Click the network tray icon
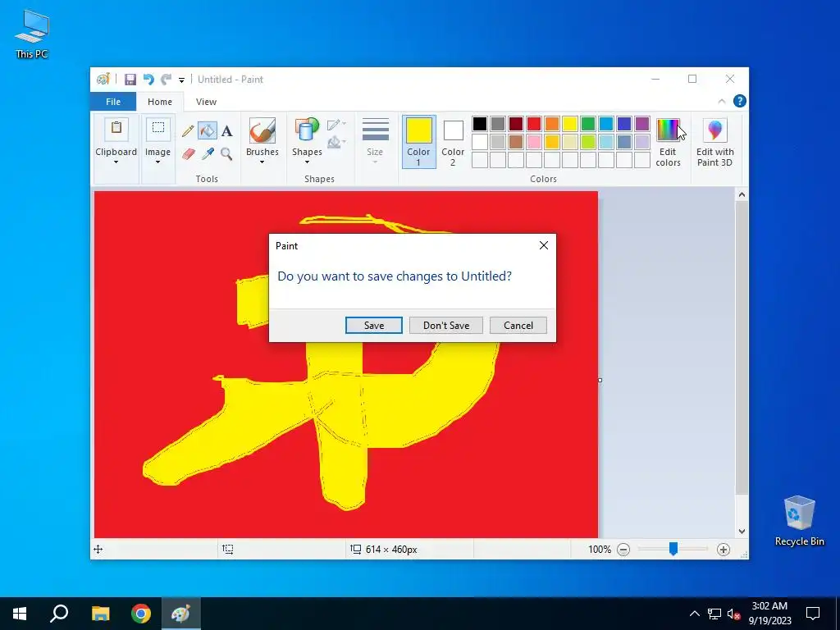The width and height of the screenshot is (840, 630). tap(714, 614)
